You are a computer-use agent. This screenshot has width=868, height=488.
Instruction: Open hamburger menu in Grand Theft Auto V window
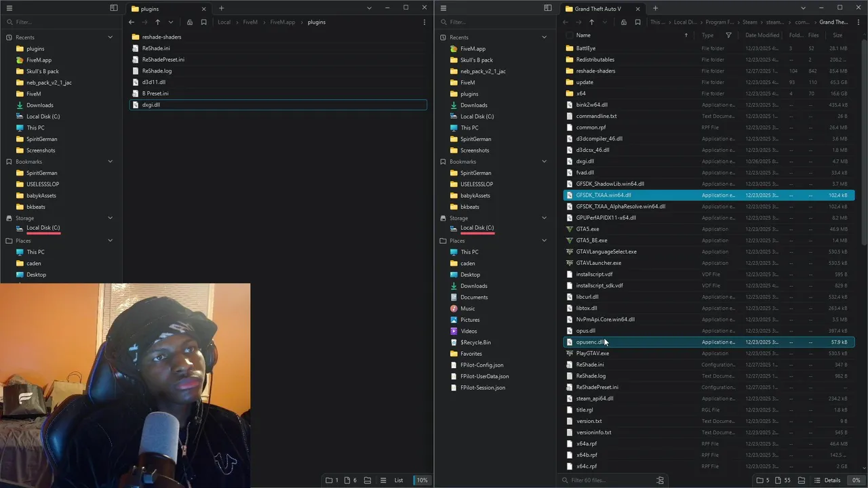[443, 8]
